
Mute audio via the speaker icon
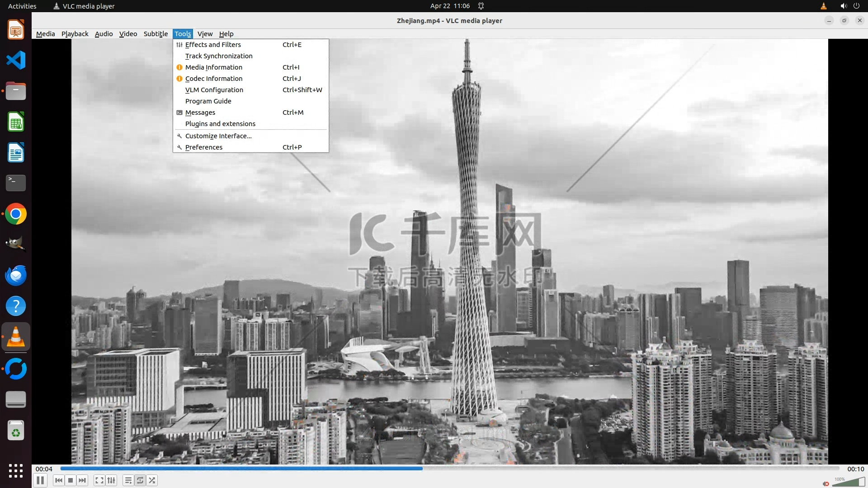pyautogui.click(x=826, y=483)
